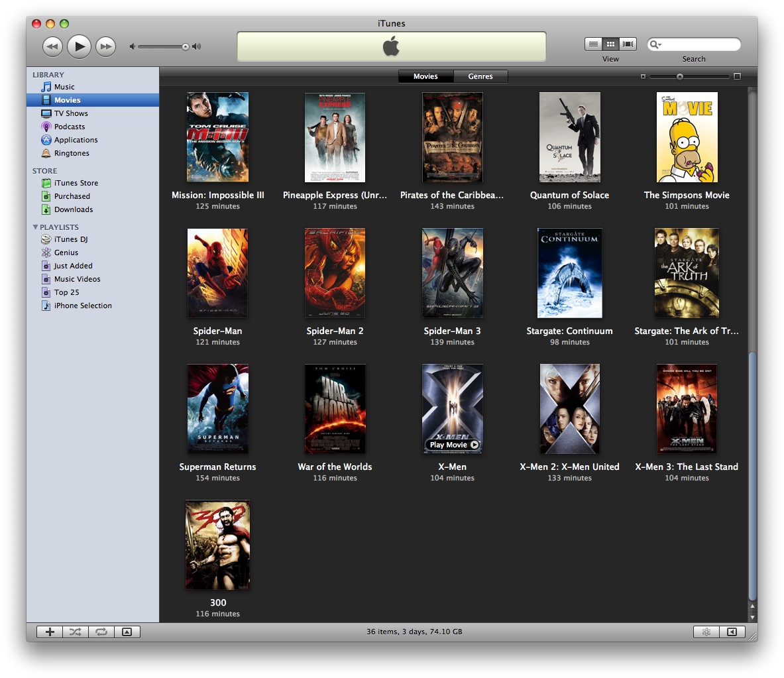Click the "Superman Returns" title text
The width and height of the screenshot is (784, 678).
click(x=217, y=467)
